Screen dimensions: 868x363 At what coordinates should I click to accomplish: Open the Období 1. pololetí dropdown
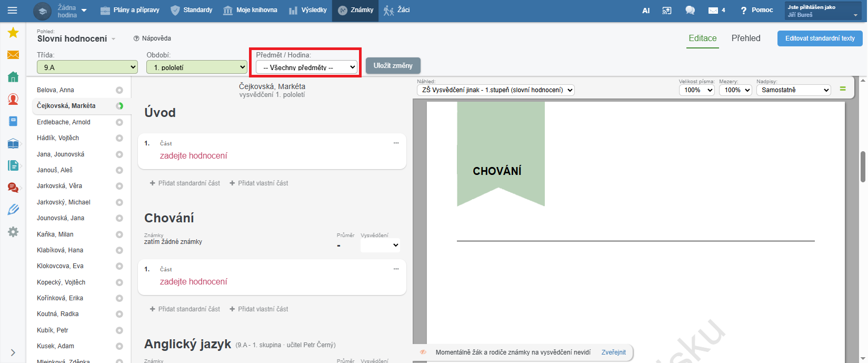click(197, 67)
